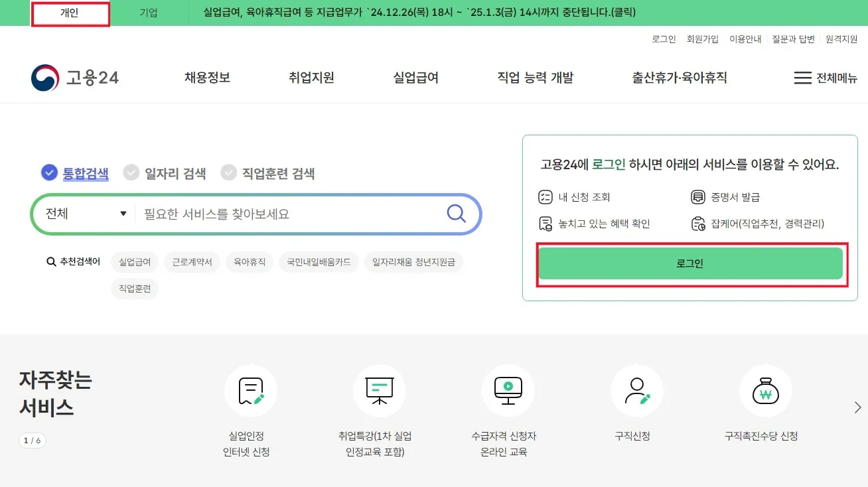The width and height of the screenshot is (868, 487).
Task: Select the 직업훈련 검색 radio option
Action: pyautogui.click(x=229, y=173)
